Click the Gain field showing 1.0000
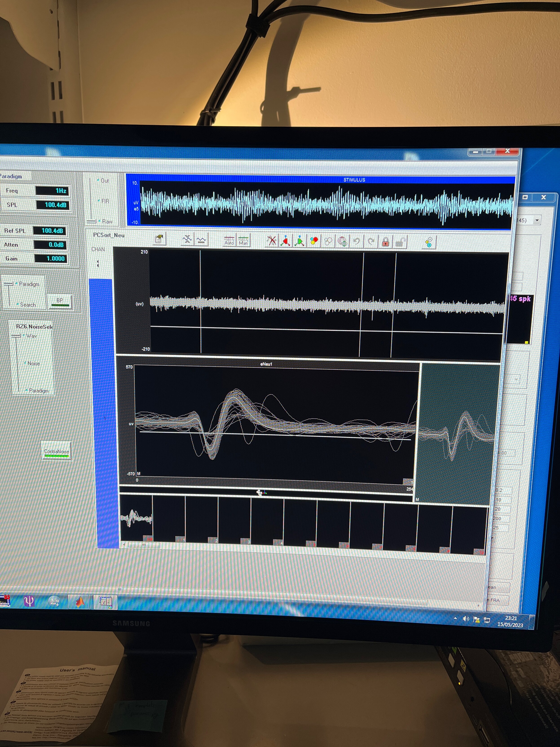560x747 pixels. [x=51, y=259]
